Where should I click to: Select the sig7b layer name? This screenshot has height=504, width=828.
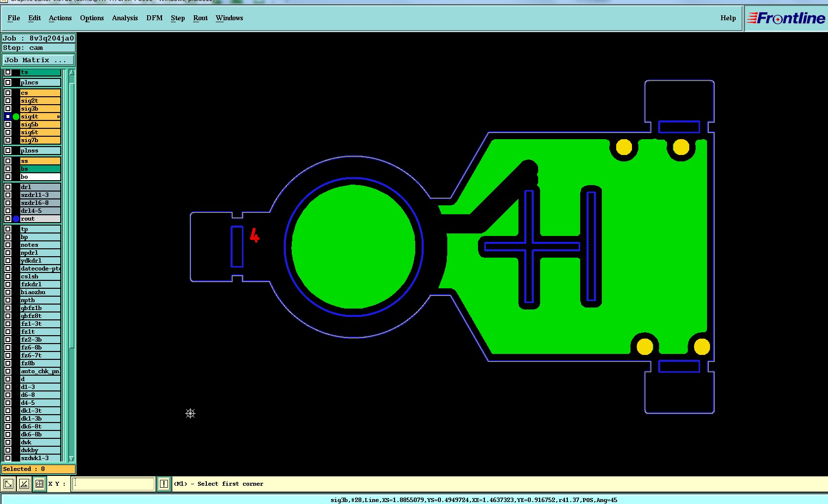click(40, 140)
